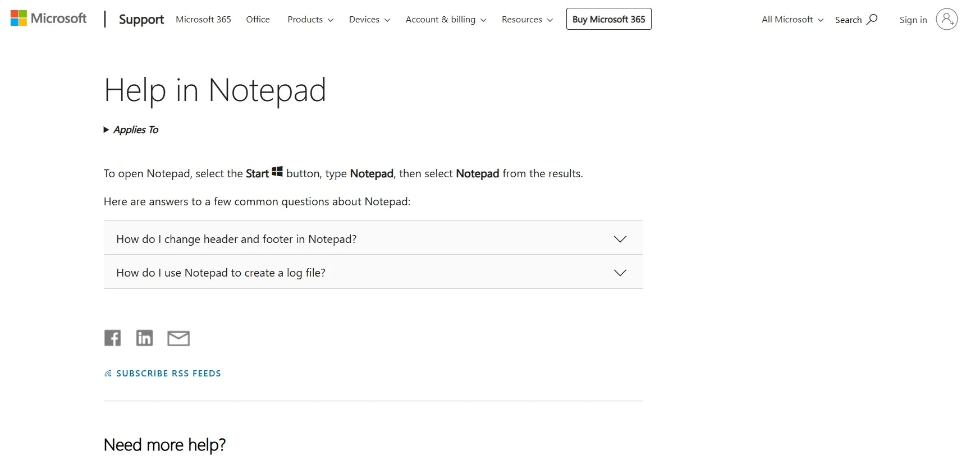This screenshot has height=460, width=980.
Task: Open the Devices dropdown menu
Action: tap(369, 20)
